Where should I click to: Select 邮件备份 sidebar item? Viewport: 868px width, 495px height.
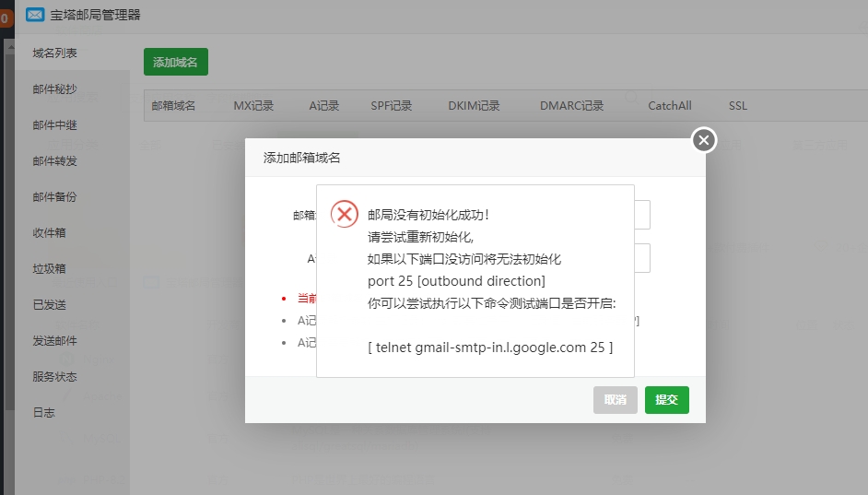pos(54,196)
